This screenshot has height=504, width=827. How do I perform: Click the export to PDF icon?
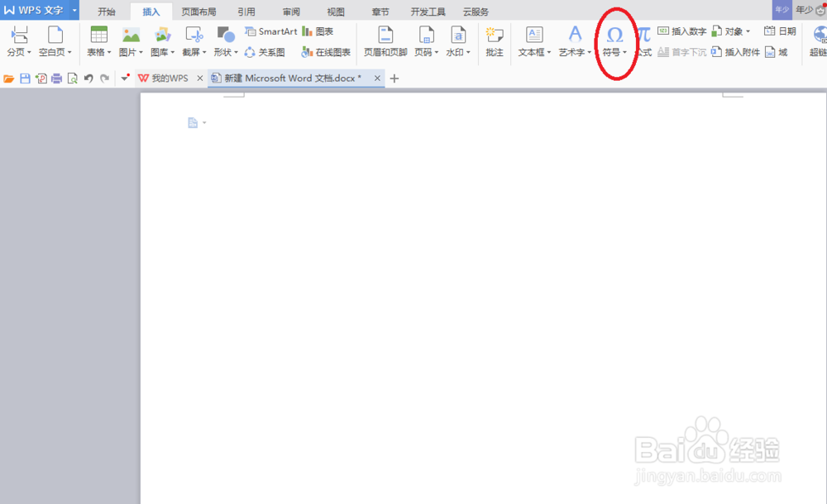[x=41, y=78]
